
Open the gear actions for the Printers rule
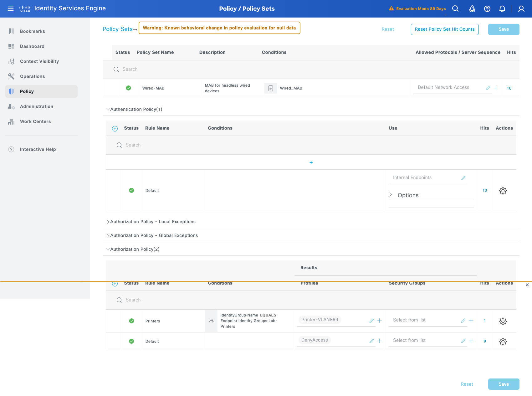tap(503, 321)
